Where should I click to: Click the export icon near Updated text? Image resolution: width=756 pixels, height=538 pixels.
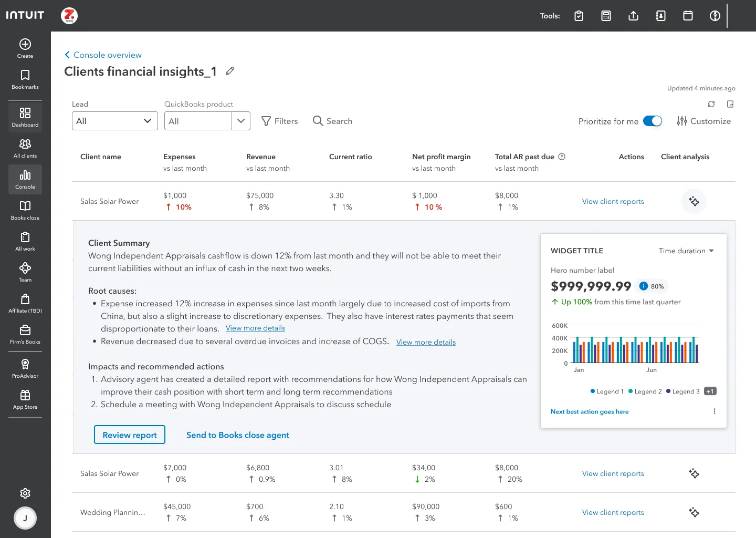(730, 104)
